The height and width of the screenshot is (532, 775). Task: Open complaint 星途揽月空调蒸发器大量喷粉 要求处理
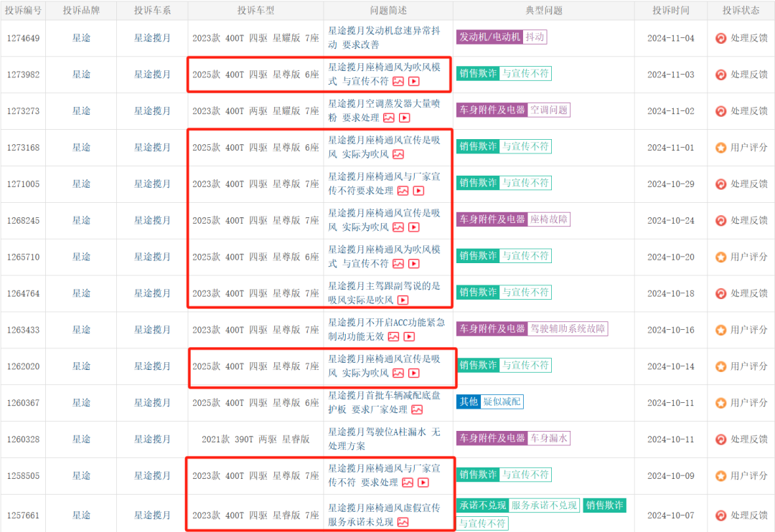(x=384, y=110)
